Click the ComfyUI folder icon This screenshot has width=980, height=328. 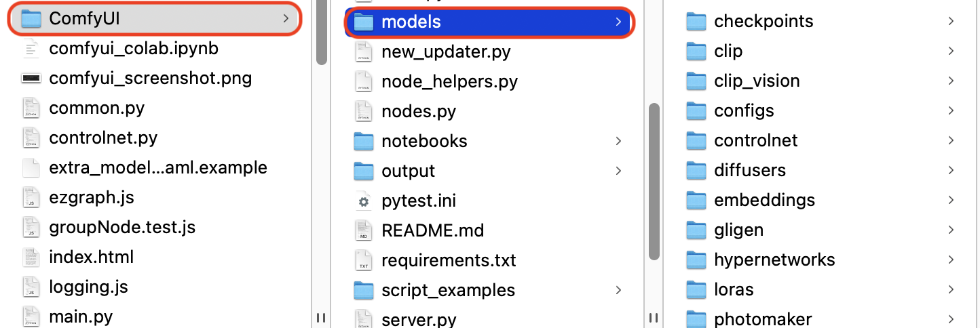(x=32, y=19)
